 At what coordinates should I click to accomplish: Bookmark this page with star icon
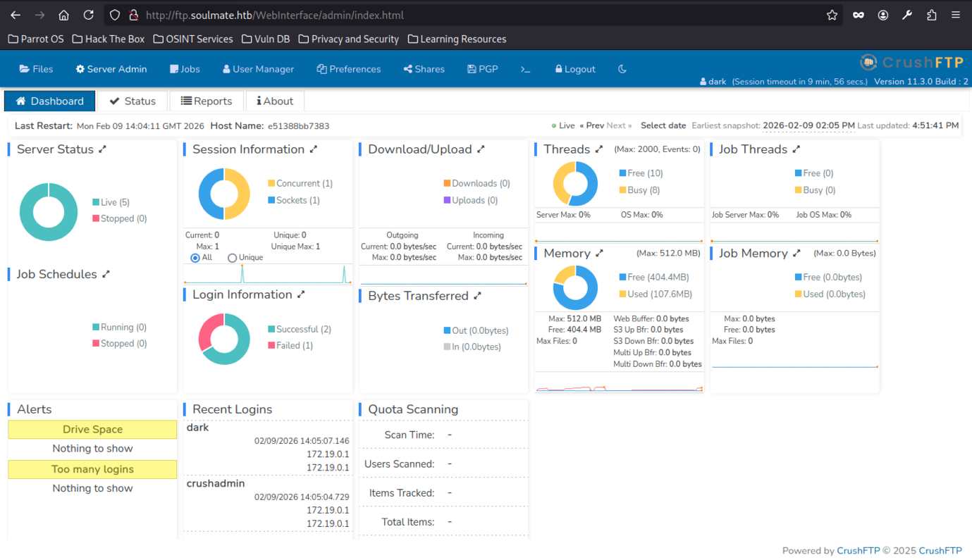tap(832, 15)
